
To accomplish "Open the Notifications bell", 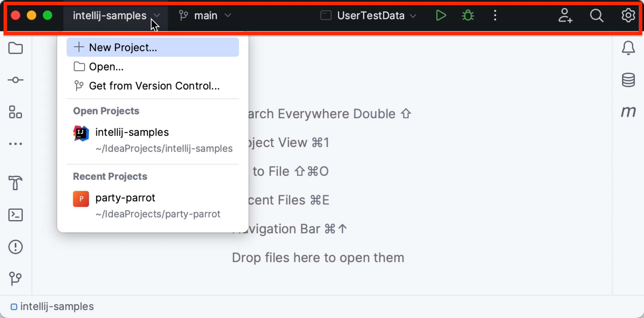I will (x=628, y=48).
